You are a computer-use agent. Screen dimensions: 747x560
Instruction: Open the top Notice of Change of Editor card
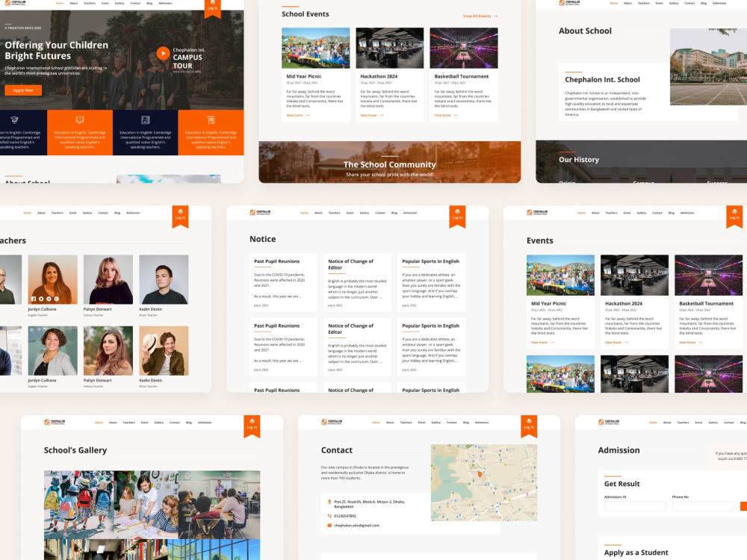coord(357,282)
